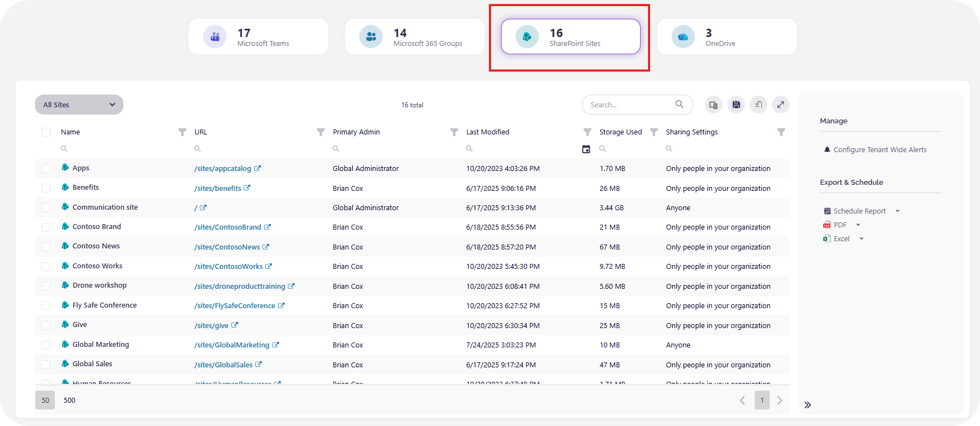Open the /sites/ContosoBrand link
Viewport: 980px width, 426px height.
click(228, 227)
